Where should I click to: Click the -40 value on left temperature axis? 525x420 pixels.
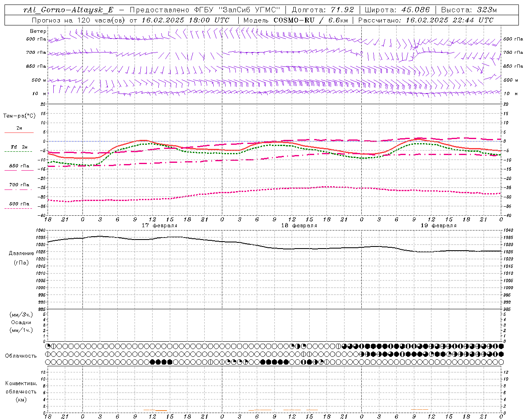coord(41,215)
